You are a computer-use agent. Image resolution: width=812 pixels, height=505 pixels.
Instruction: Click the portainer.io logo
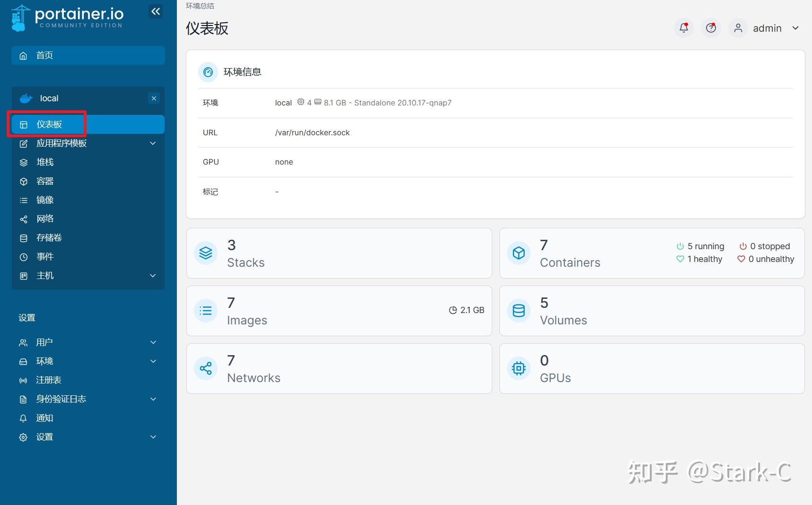[x=67, y=17]
